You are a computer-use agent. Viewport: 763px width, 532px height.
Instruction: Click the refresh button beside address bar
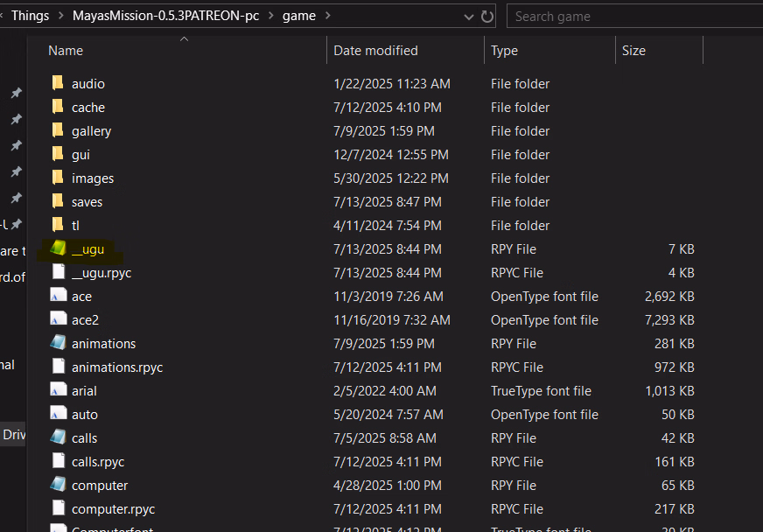point(487,16)
